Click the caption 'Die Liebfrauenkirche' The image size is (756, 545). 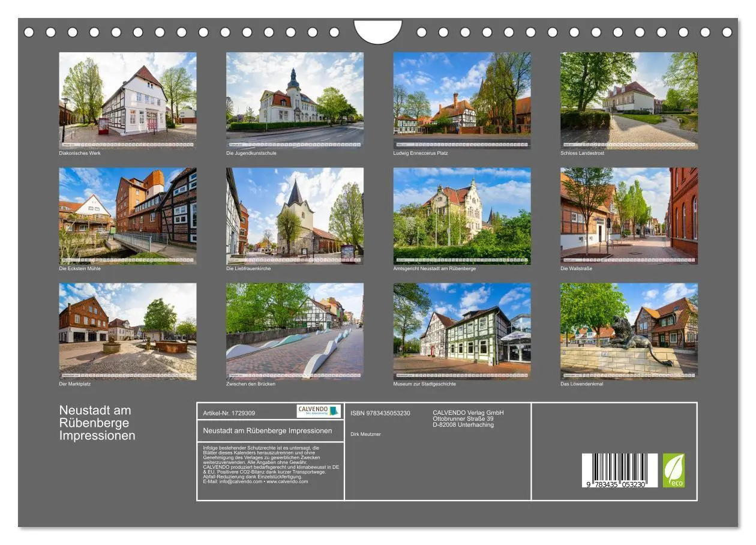(x=248, y=268)
